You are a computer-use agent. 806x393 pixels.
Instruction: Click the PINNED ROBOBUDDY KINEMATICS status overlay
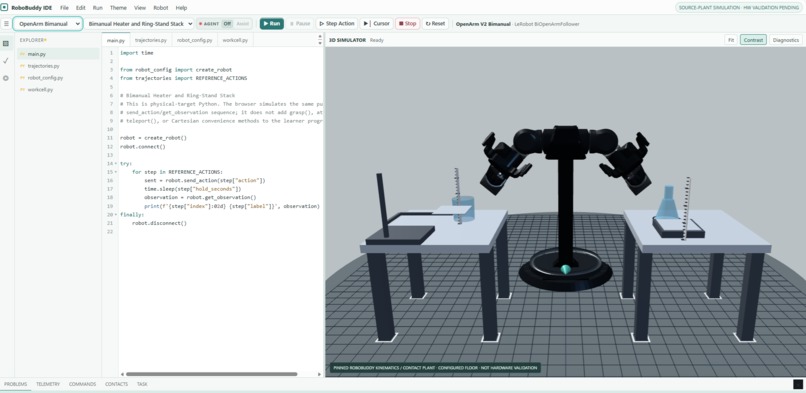click(435, 368)
